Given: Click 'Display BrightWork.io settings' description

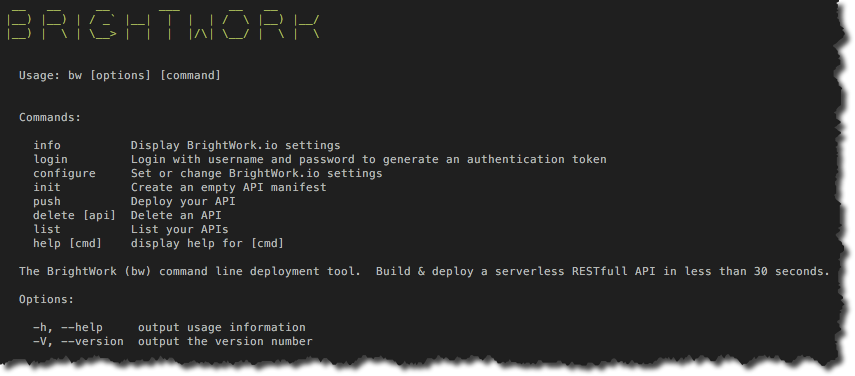Looking at the screenshot, I should coord(236,145).
